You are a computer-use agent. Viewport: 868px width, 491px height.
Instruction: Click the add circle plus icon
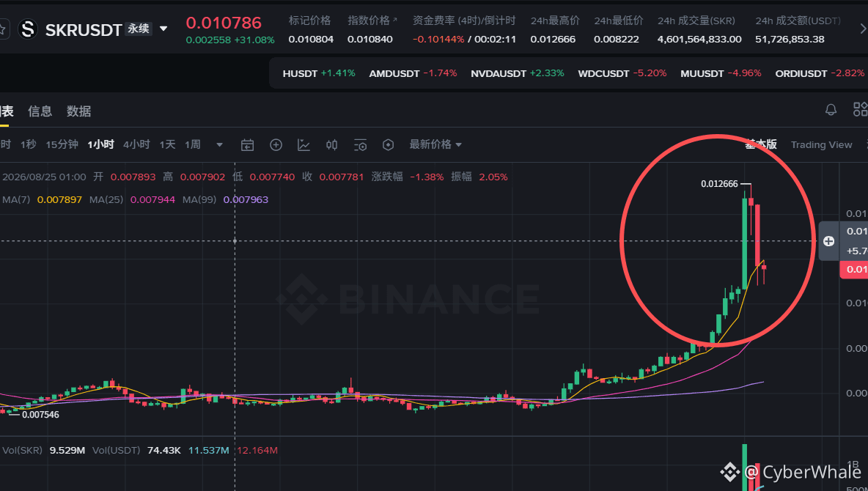click(x=276, y=145)
